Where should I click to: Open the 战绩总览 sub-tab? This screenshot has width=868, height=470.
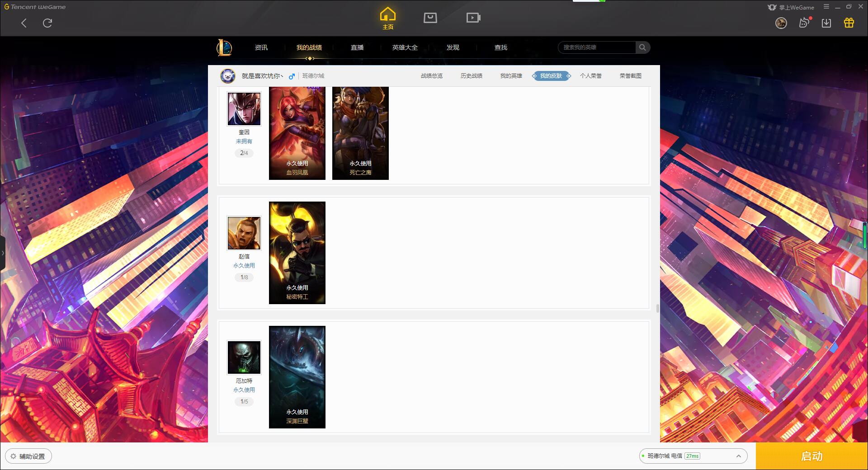(x=432, y=76)
